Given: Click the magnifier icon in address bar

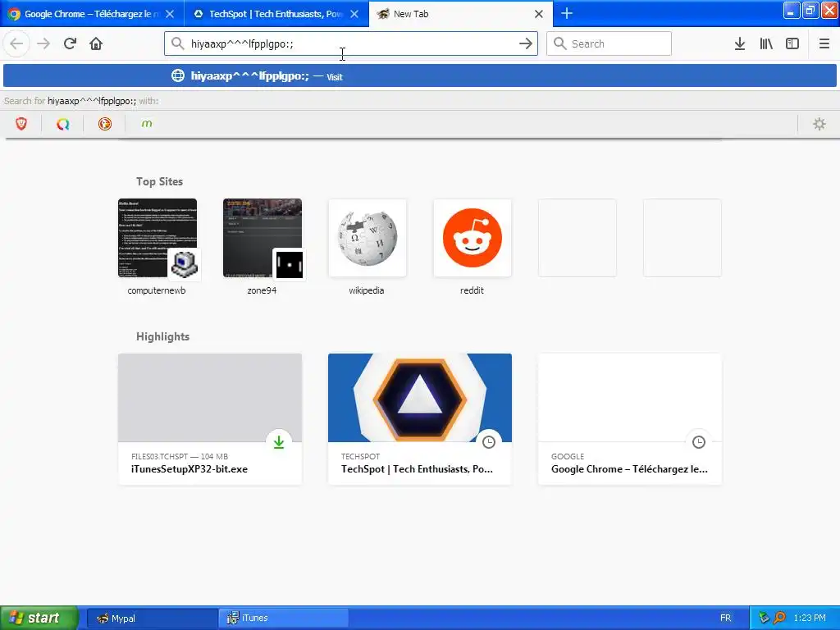Looking at the screenshot, I should click(178, 43).
